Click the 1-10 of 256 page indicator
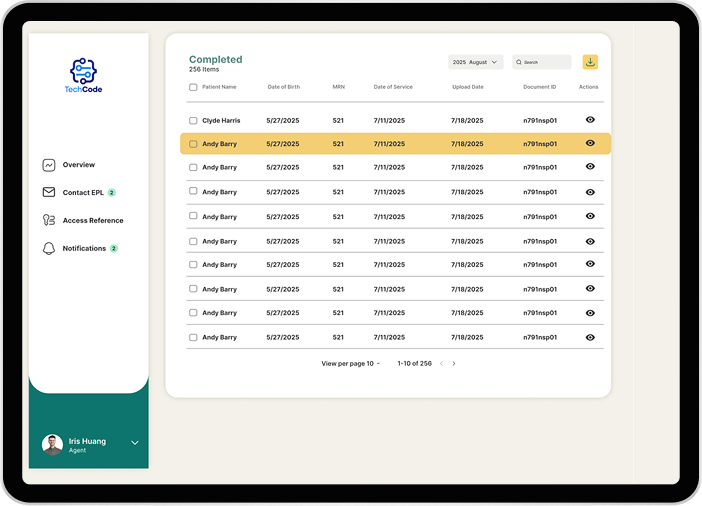This screenshot has width=702, height=506. point(415,364)
